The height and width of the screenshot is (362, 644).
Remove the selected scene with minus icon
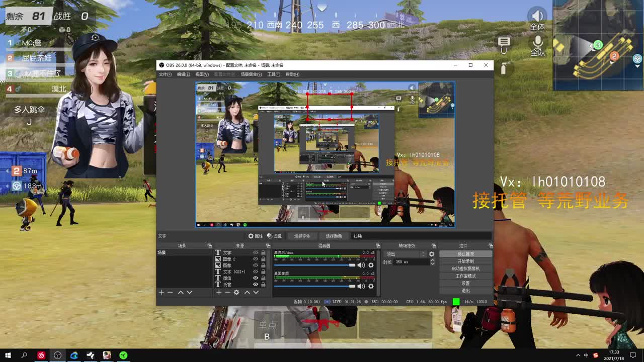pos(170,292)
